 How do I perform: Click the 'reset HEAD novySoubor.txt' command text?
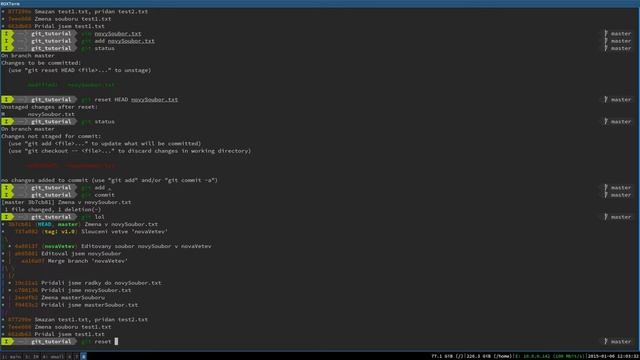(136, 99)
